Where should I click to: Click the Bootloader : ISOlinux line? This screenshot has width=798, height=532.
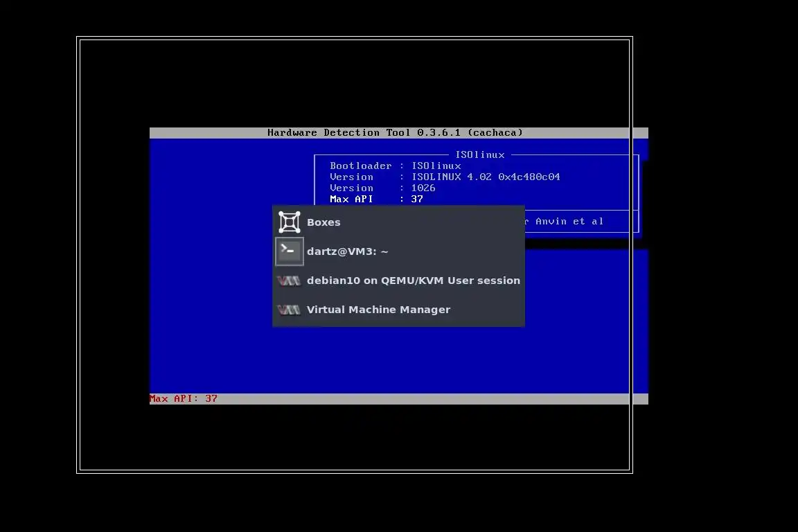396,166
